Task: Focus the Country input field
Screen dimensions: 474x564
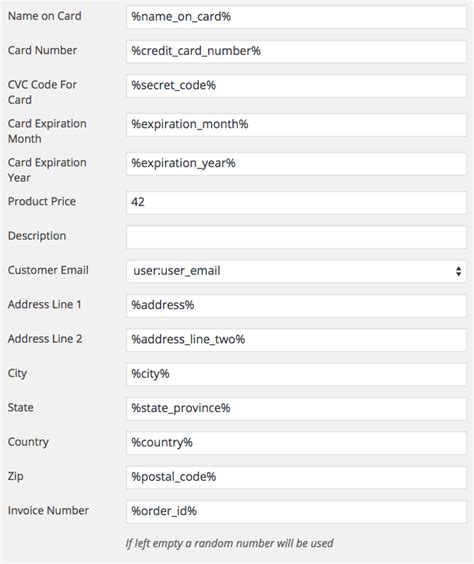Action: coord(296,443)
